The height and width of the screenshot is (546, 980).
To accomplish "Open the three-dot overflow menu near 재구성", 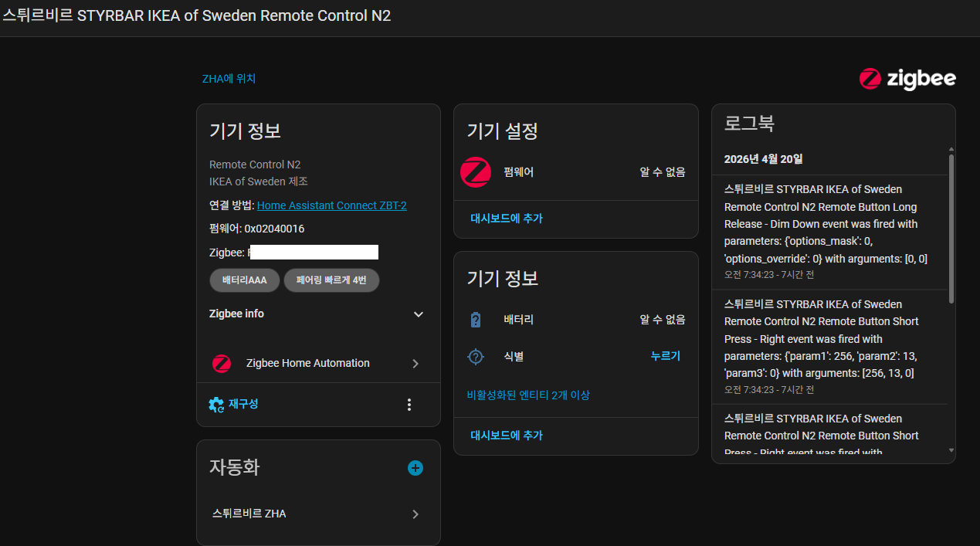I will (x=409, y=404).
